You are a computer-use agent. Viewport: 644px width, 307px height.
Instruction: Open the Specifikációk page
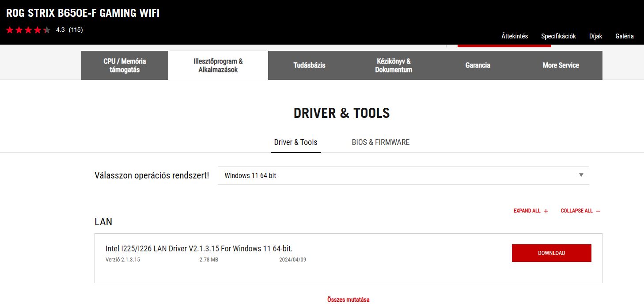click(x=558, y=36)
